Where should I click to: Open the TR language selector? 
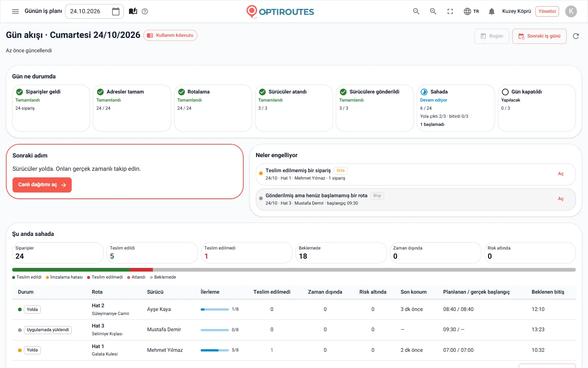click(x=471, y=11)
